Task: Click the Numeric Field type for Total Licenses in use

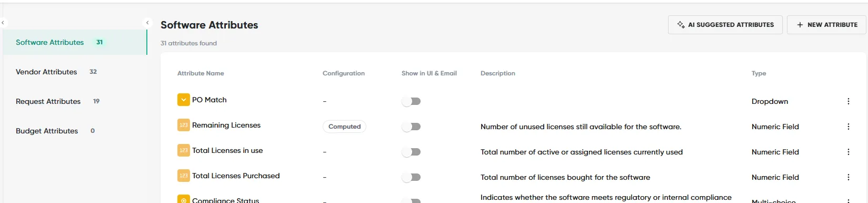Action: pyautogui.click(x=775, y=152)
